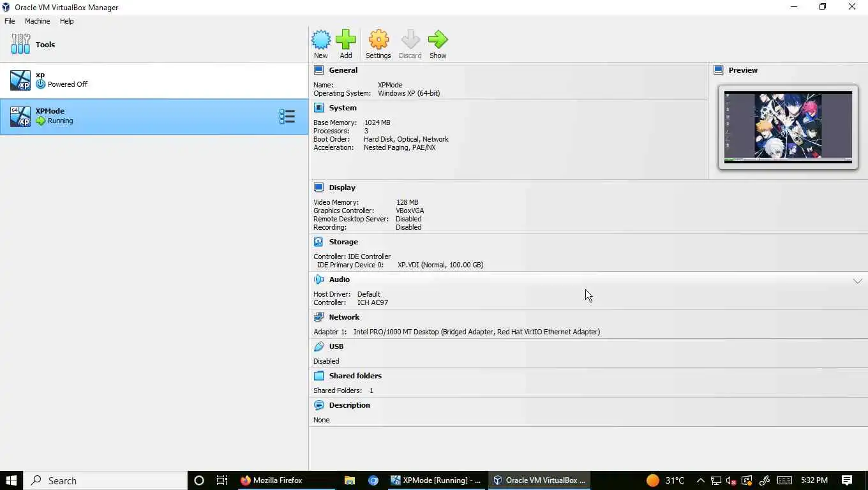Click the Description speech bubble icon
The height and width of the screenshot is (490, 868).
click(319, 405)
